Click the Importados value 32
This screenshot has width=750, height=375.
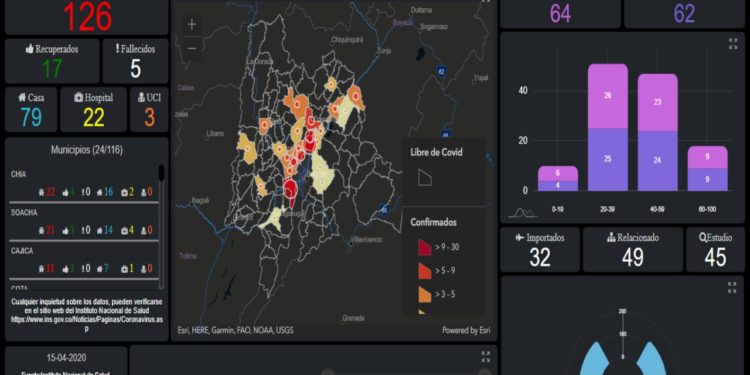(x=540, y=257)
